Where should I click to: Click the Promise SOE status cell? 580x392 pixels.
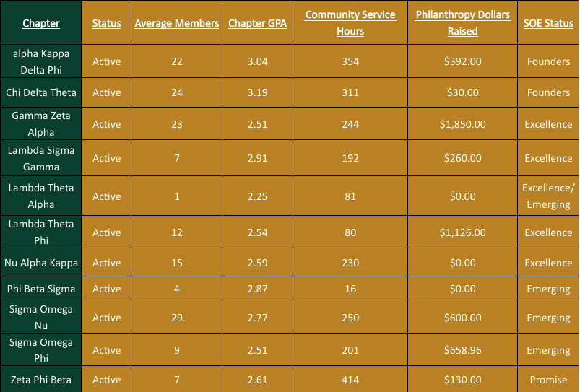tap(548, 380)
